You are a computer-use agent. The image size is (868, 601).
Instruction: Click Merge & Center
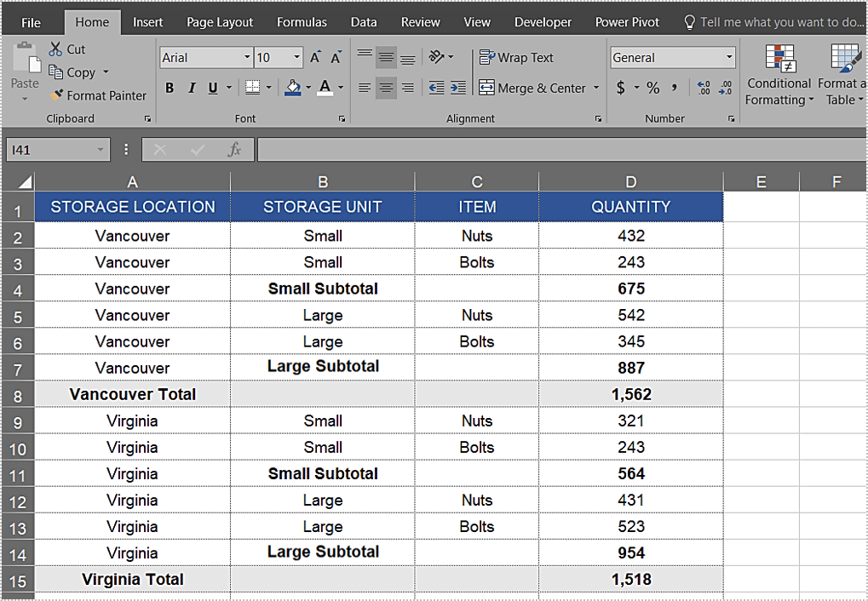(532, 88)
